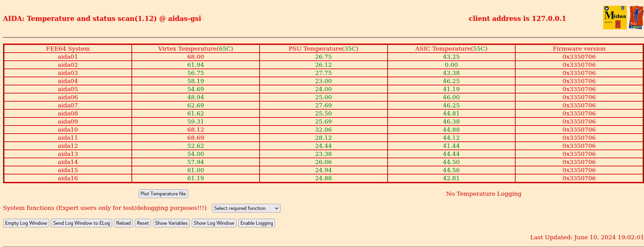Viewport: 644px width, 247px height.
Task: Select the Virtex Temperature(65C) header
Action: tap(195, 49)
